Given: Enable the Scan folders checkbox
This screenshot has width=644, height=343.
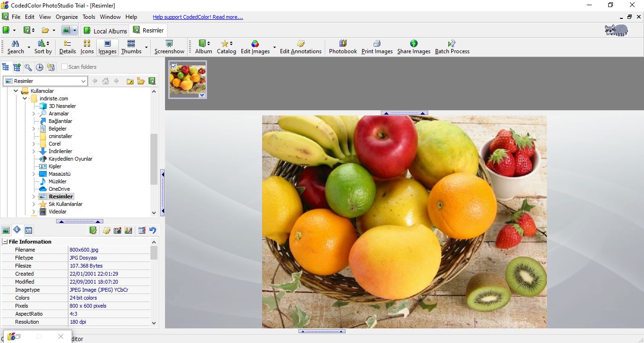Looking at the screenshot, I should point(65,67).
